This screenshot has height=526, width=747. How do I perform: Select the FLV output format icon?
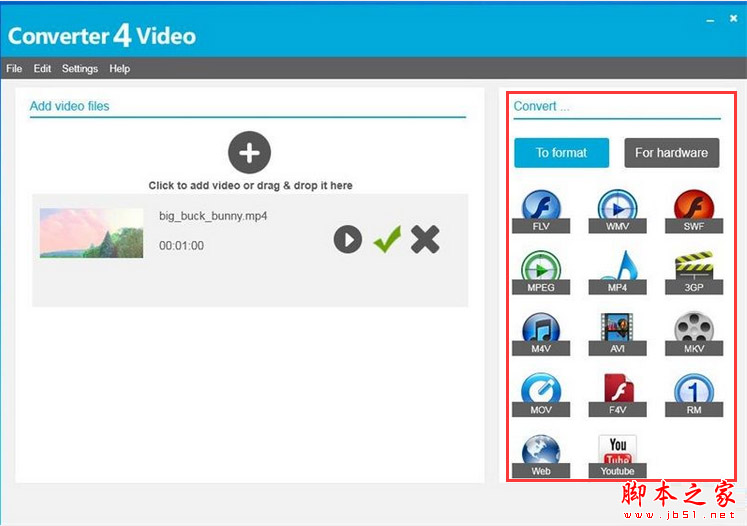point(541,211)
